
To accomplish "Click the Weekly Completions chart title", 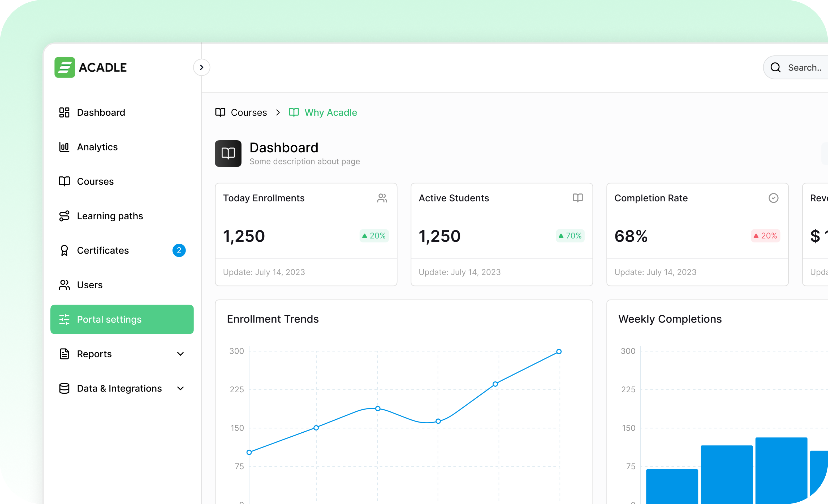I will 670,319.
